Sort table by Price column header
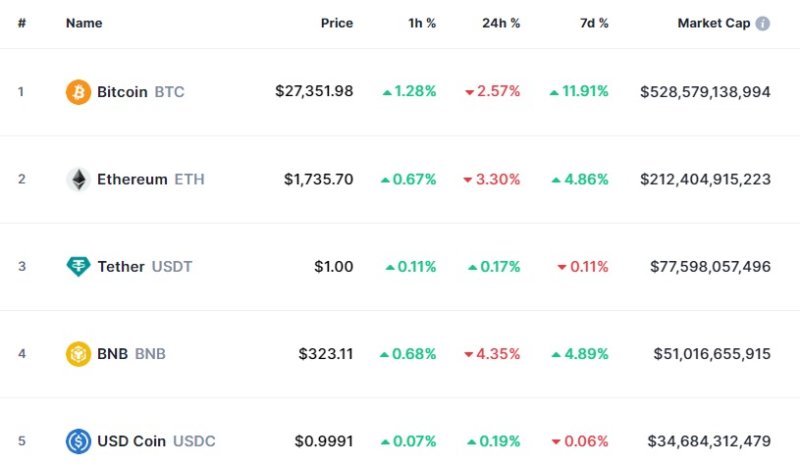Screen dimensions: 800x465 pyautogui.click(x=336, y=23)
